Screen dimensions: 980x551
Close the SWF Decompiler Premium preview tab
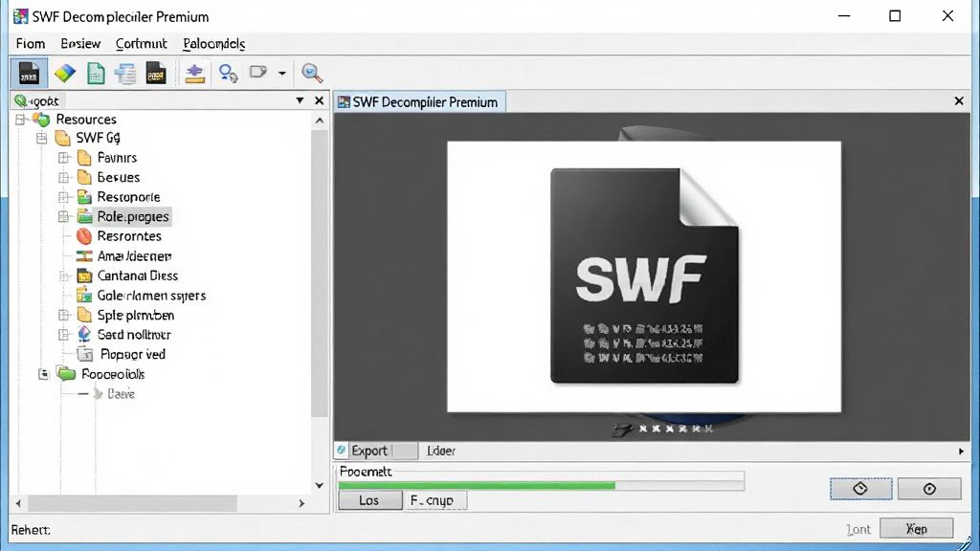pyautogui.click(x=959, y=100)
